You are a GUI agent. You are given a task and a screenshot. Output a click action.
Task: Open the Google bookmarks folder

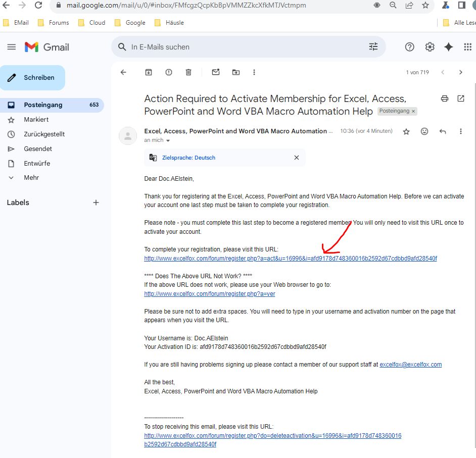coord(130,23)
